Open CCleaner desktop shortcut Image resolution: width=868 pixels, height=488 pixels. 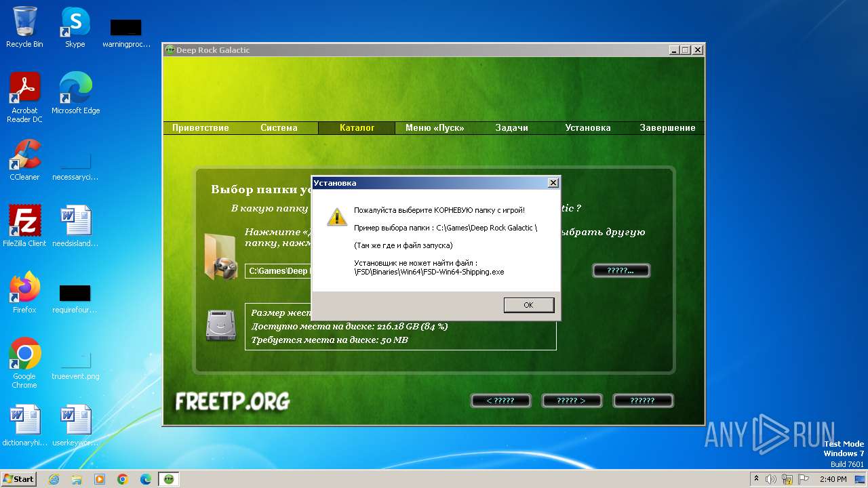(24, 160)
